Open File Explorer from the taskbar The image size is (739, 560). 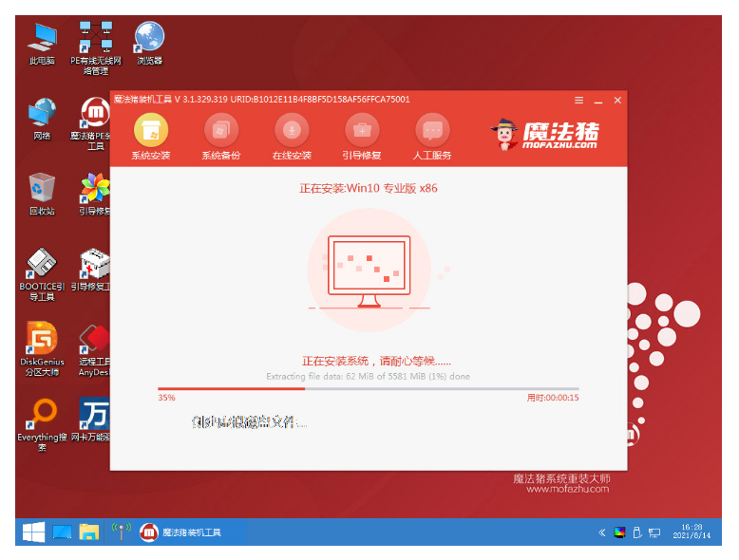point(88,532)
